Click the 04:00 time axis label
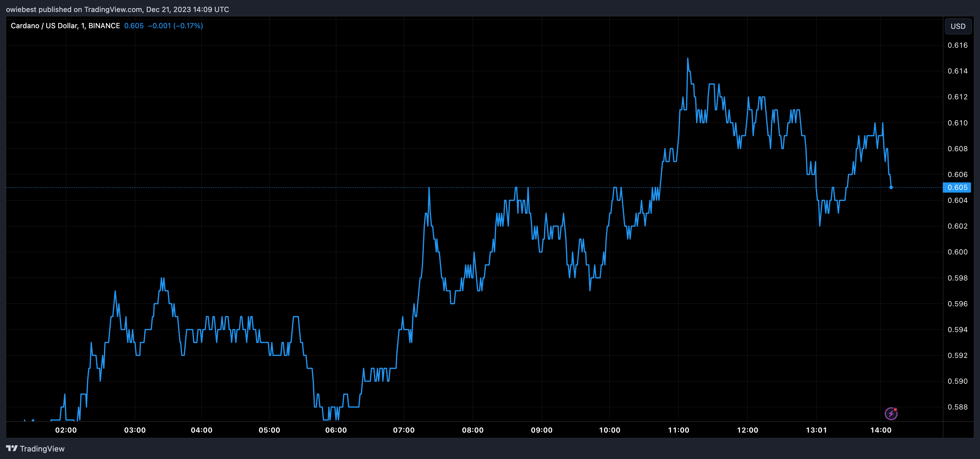The width and height of the screenshot is (980, 459). (202, 430)
